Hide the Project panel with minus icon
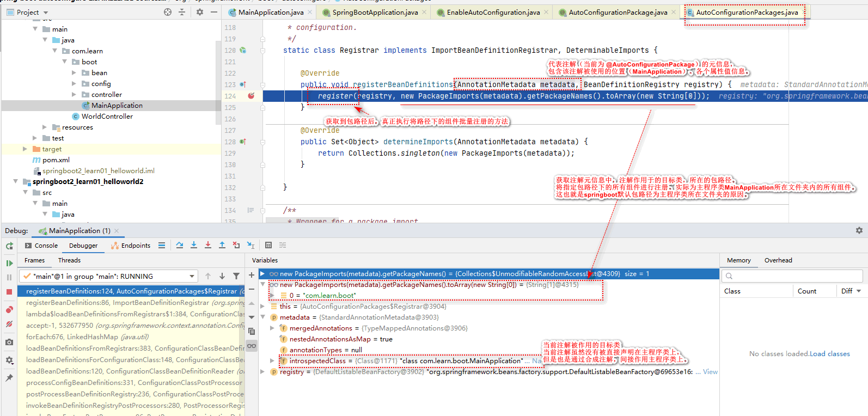Screen dimensions: 868x416 coord(214,12)
